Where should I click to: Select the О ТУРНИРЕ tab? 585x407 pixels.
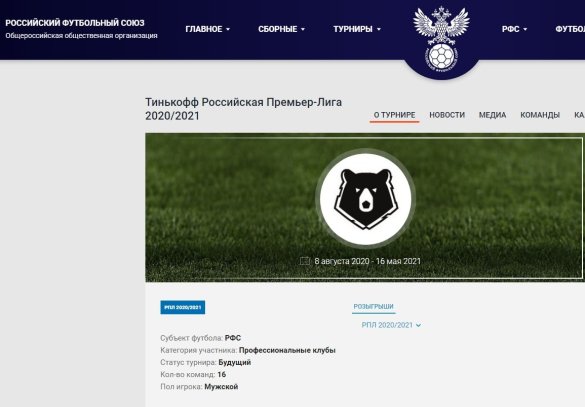[x=394, y=115]
